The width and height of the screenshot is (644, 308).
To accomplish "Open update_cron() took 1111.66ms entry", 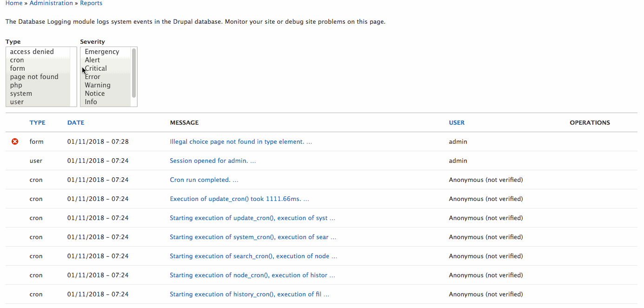I will (239, 199).
